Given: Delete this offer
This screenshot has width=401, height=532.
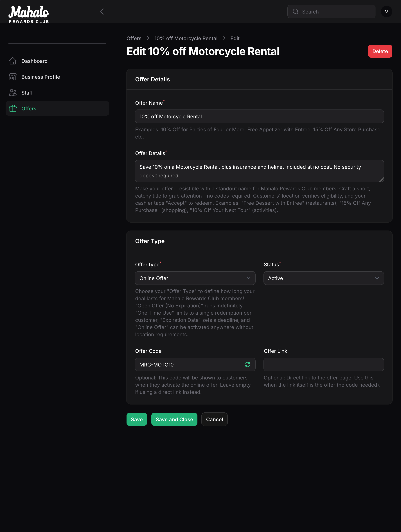Looking at the screenshot, I should pos(380,51).
